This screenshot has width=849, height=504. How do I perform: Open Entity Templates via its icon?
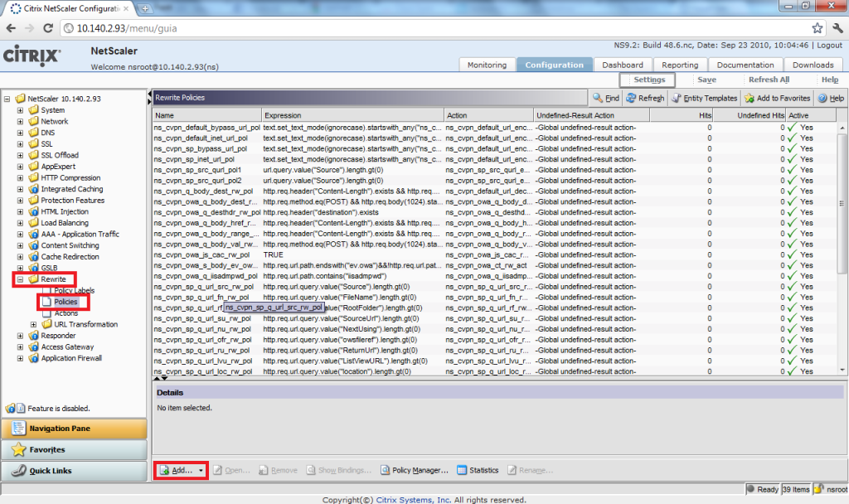click(x=677, y=98)
